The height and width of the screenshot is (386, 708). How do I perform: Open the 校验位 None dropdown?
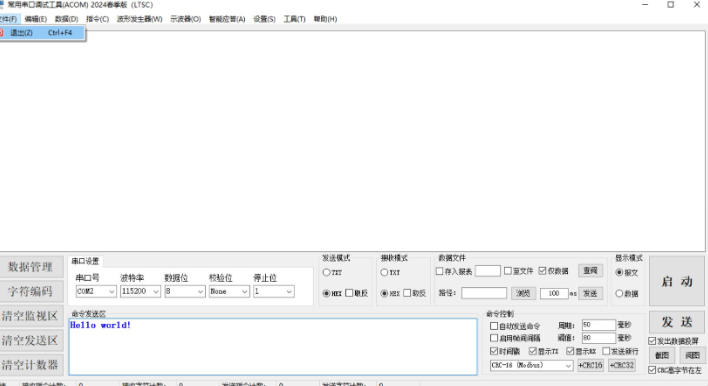click(x=229, y=291)
